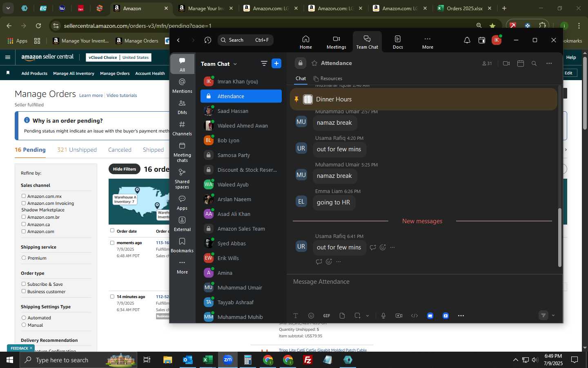Start a video meeting from Attendance header
Screen dimensions: 588x368
pos(506,63)
